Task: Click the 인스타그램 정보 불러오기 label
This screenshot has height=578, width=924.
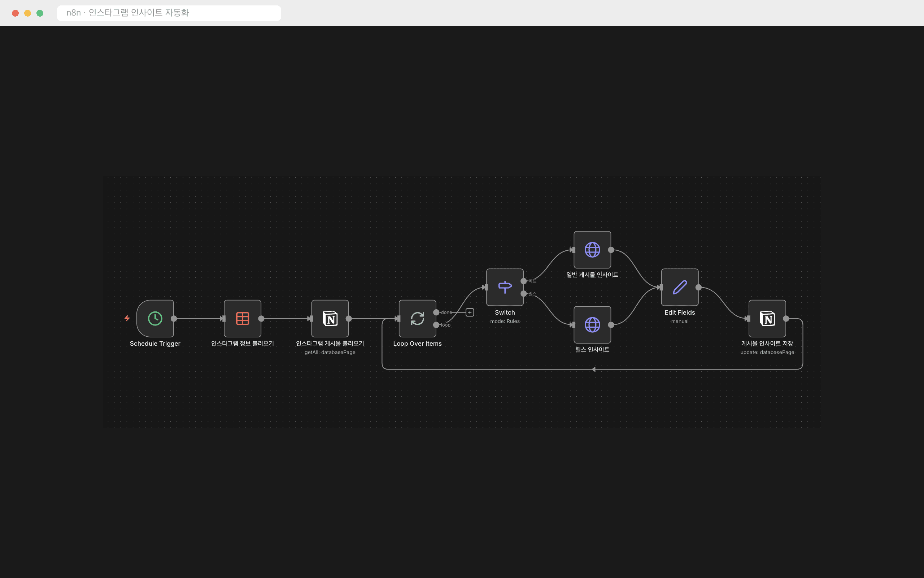Action: pyautogui.click(x=243, y=344)
